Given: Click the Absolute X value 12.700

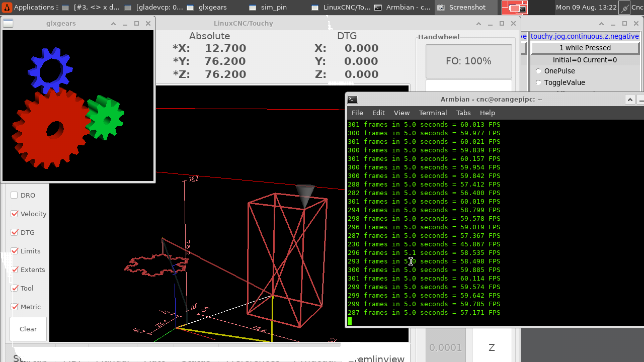Looking at the screenshot, I should coord(225,48).
